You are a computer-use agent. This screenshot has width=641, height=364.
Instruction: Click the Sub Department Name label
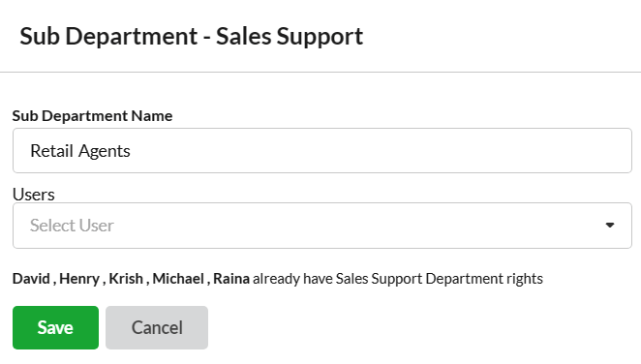tap(92, 115)
